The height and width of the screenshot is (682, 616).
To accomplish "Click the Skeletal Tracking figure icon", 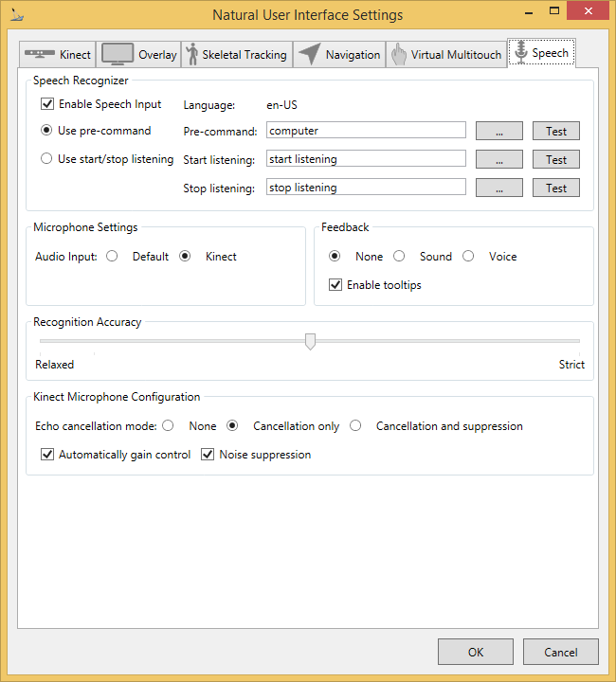I will [x=192, y=54].
